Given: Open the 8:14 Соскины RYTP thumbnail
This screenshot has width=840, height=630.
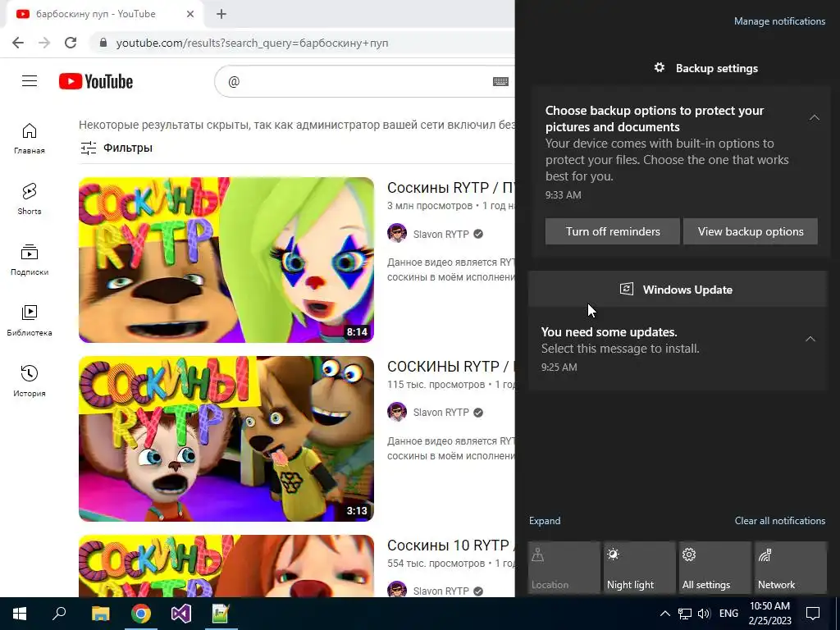Looking at the screenshot, I should tap(226, 260).
